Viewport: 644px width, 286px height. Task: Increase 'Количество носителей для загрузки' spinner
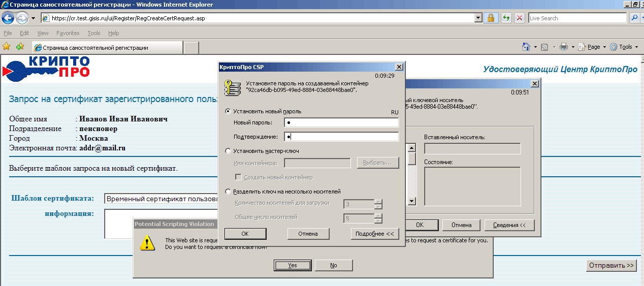click(x=378, y=202)
